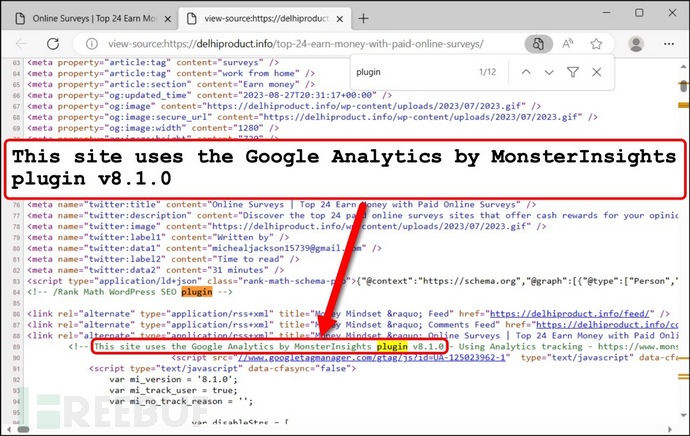This screenshot has width=690, height=436.
Task: Jump to next find result
Action: 549,72
